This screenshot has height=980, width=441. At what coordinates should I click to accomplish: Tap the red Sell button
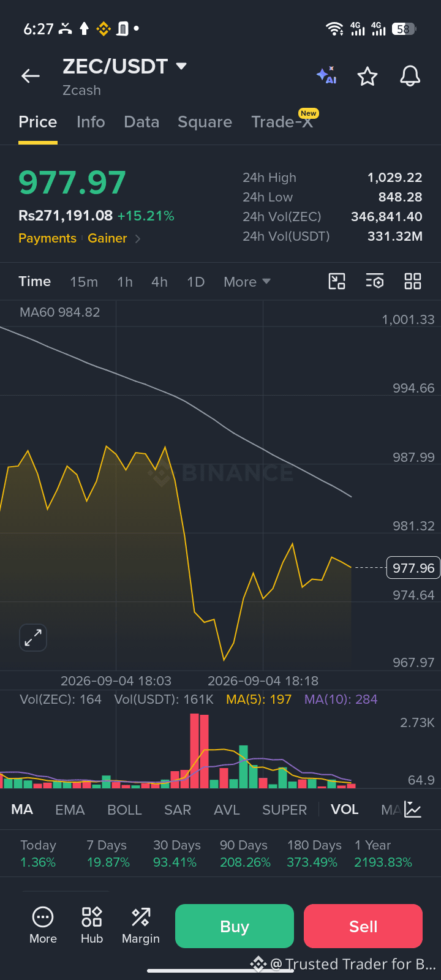363,926
